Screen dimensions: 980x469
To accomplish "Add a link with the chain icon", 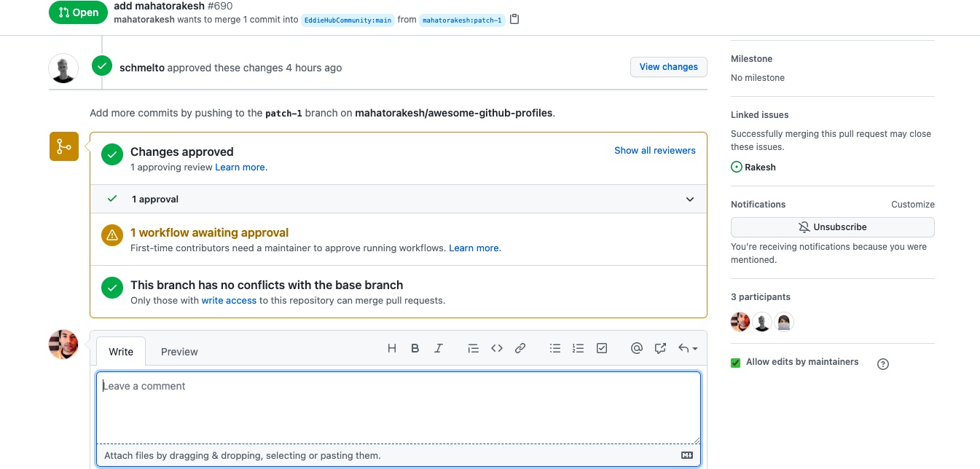I will click(520, 349).
